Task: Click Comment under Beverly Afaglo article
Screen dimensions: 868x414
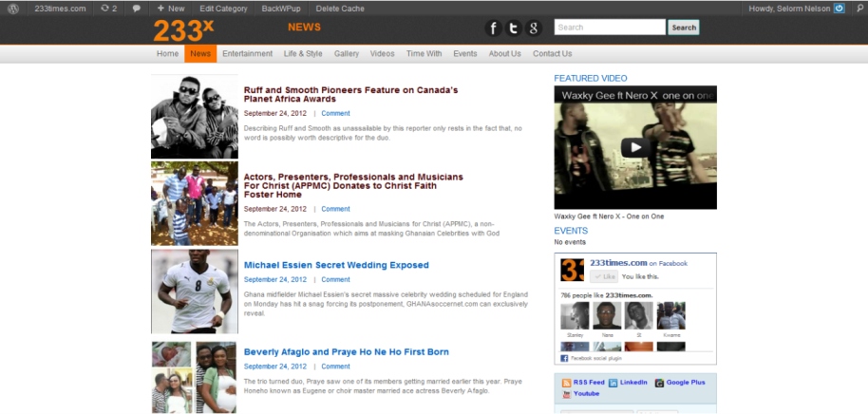Action: click(335, 367)
